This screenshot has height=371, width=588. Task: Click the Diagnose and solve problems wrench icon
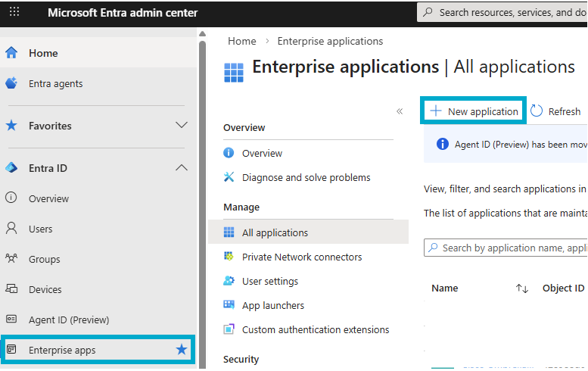click(229, 177)
